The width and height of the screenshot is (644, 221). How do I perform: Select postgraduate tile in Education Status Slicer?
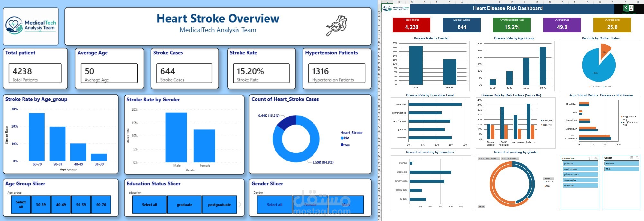pyautogui.click(x=219, y=205)
